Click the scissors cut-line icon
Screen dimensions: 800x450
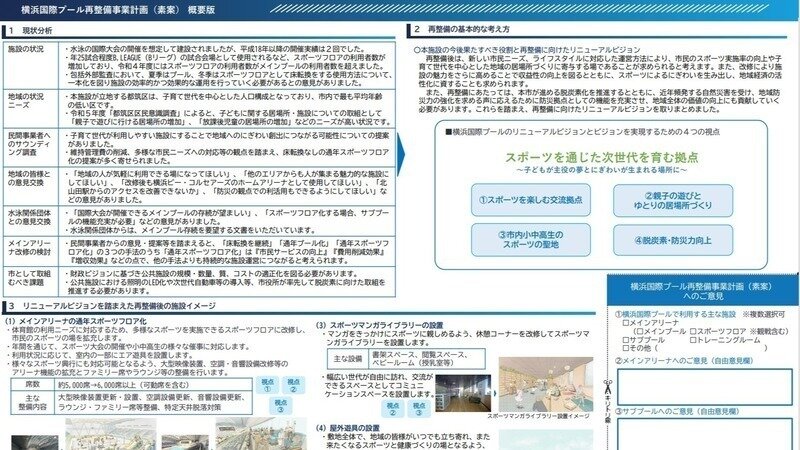click(x=605, y=383)
